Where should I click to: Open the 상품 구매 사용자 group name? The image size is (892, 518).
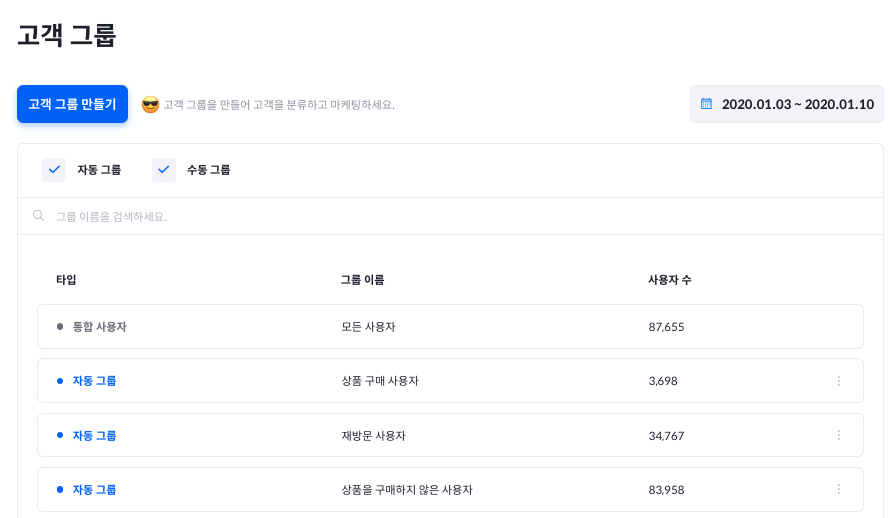click(x=380, y=381)
